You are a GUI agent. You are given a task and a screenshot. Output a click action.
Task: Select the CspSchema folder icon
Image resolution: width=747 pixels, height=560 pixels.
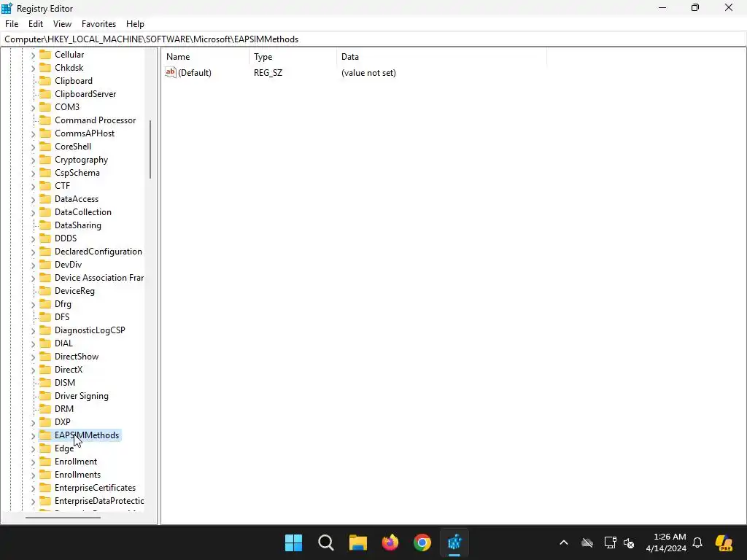[45, 173]
